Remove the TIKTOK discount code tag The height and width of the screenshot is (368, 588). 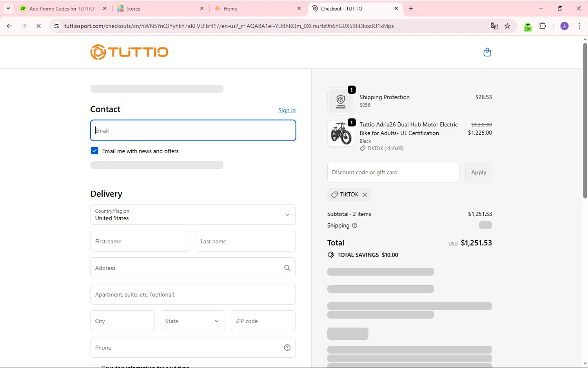coord(365,195)
